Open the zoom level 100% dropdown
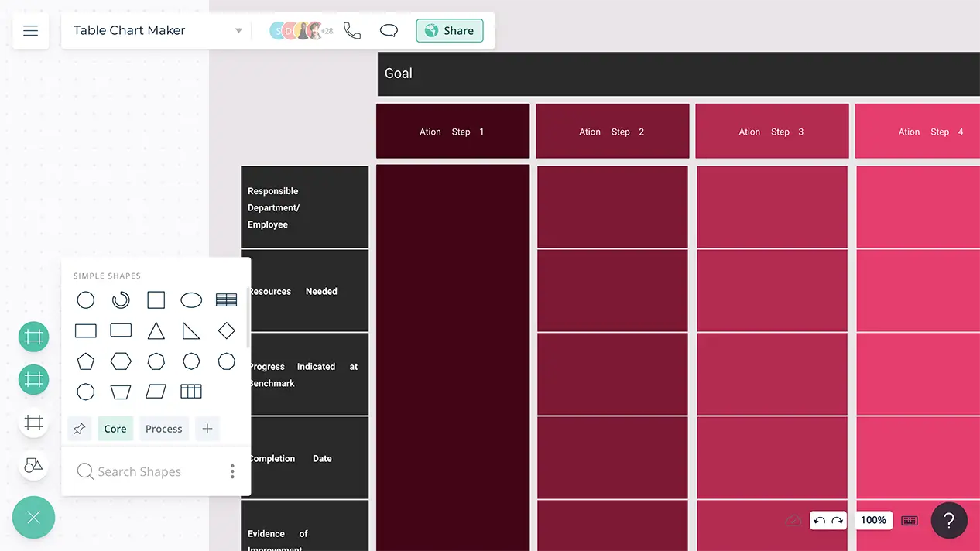980x551 pixels. [873, 521]
